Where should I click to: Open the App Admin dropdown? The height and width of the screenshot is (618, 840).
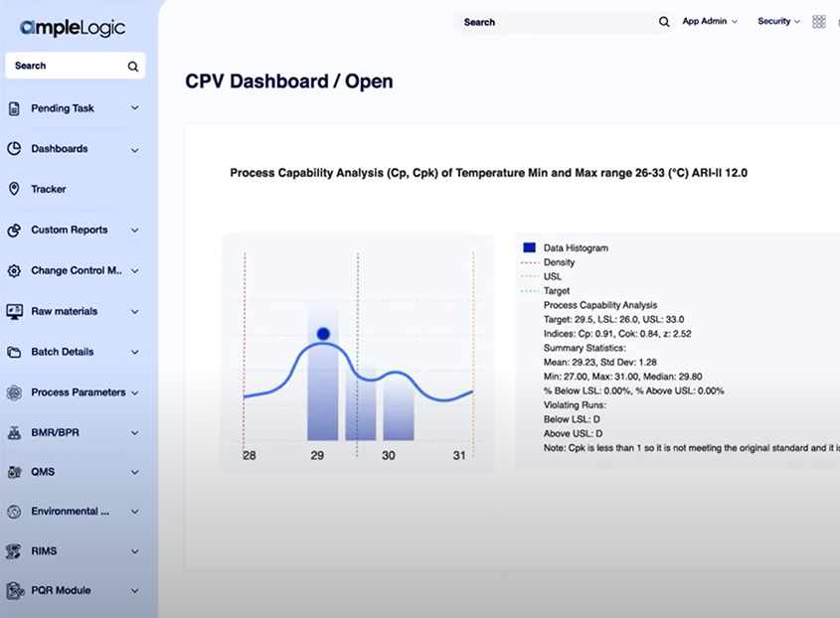coord(710,22)
